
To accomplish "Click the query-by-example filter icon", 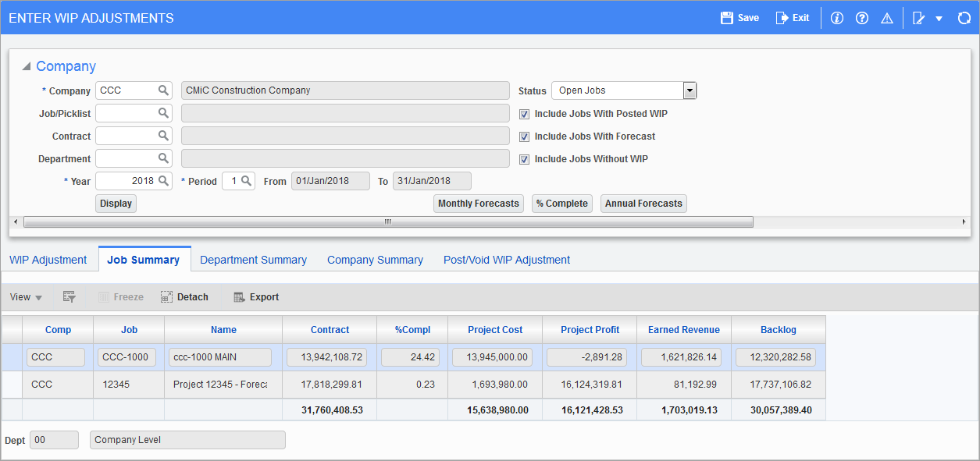I will point(69,296).
